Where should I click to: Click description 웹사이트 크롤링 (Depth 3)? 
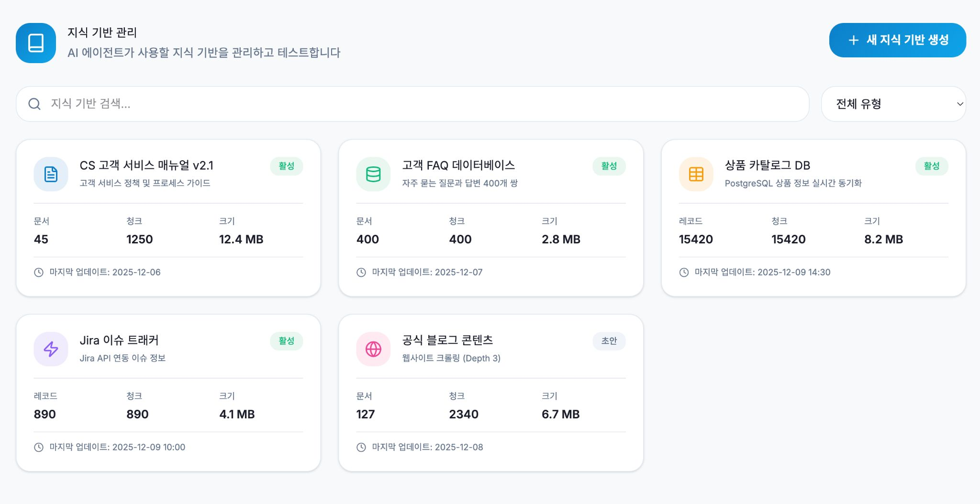tap(451, 358)
